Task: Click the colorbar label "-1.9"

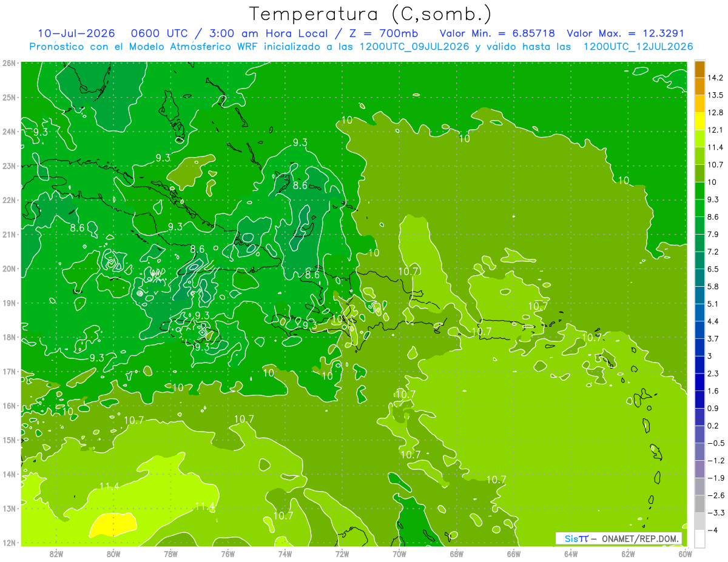Action: 716,478
